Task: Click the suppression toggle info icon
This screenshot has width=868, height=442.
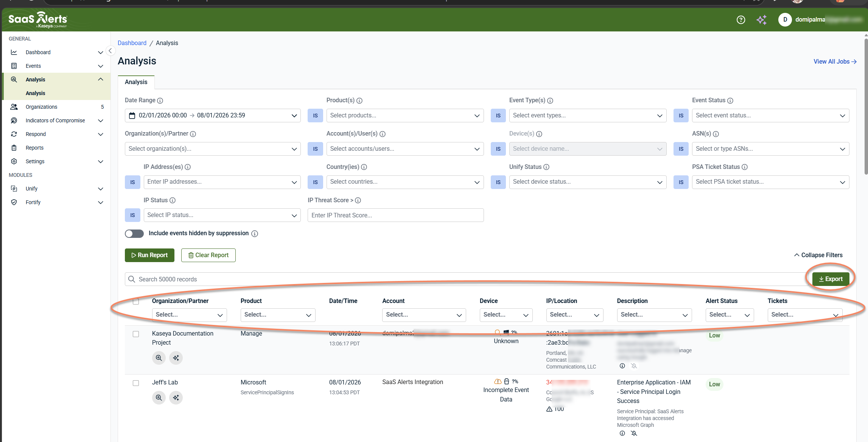Action: click(255, 234)
